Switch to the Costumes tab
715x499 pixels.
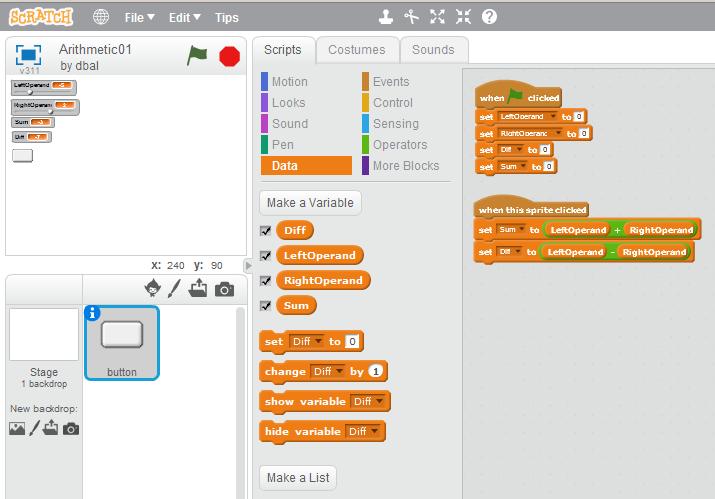tap(357, 50)
